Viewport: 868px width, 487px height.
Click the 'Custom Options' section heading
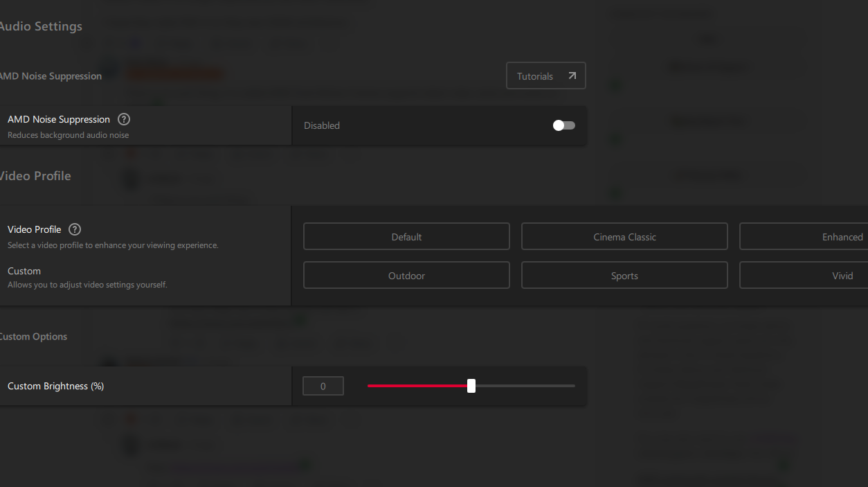(33, 337)
